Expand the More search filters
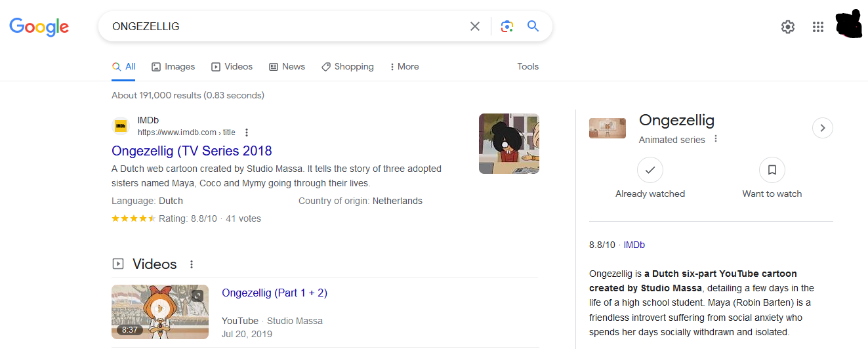The height and width of the screenshot is (349, 868). pos(404,67)
